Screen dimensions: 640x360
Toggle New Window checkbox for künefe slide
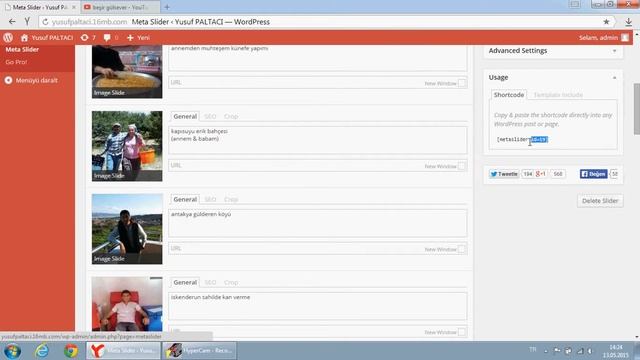pyautogui.click(x=462, y=83)
